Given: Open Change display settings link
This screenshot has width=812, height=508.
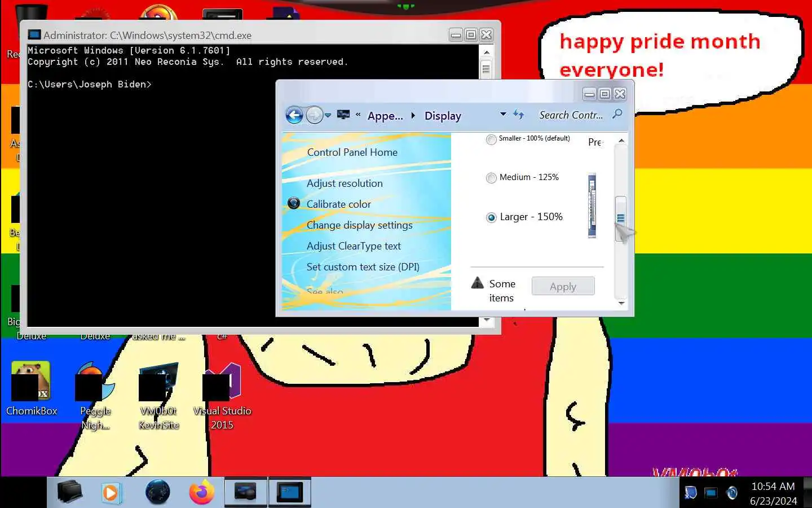Looking at the screenshot, I should (360, 225).
